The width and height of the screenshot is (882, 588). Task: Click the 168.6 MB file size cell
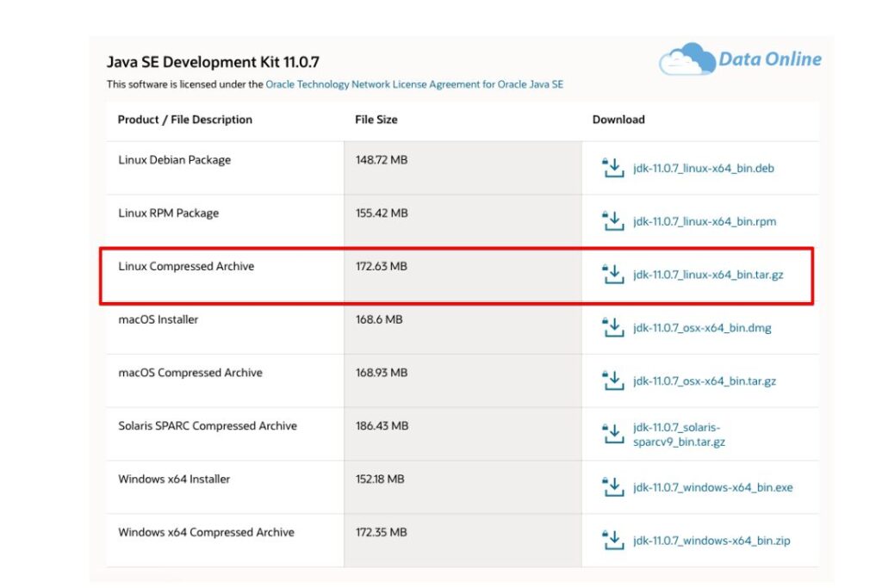click(463, 328)
